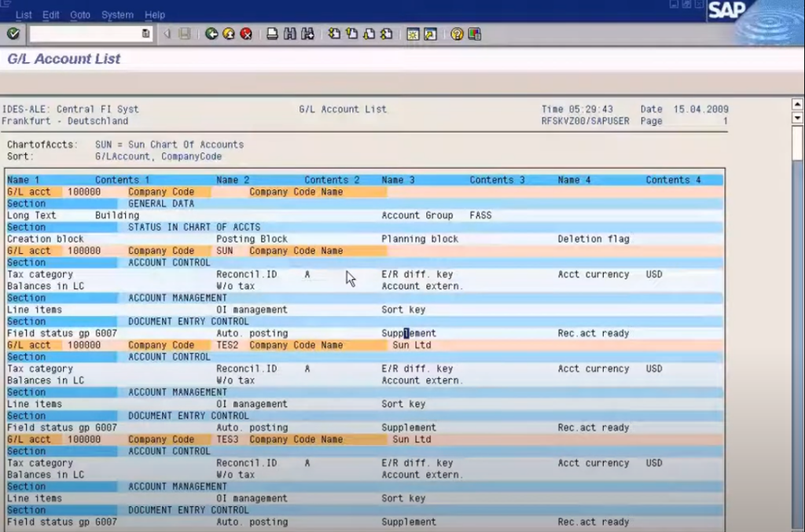Jump to the first page icon

(x=334, y=34)
